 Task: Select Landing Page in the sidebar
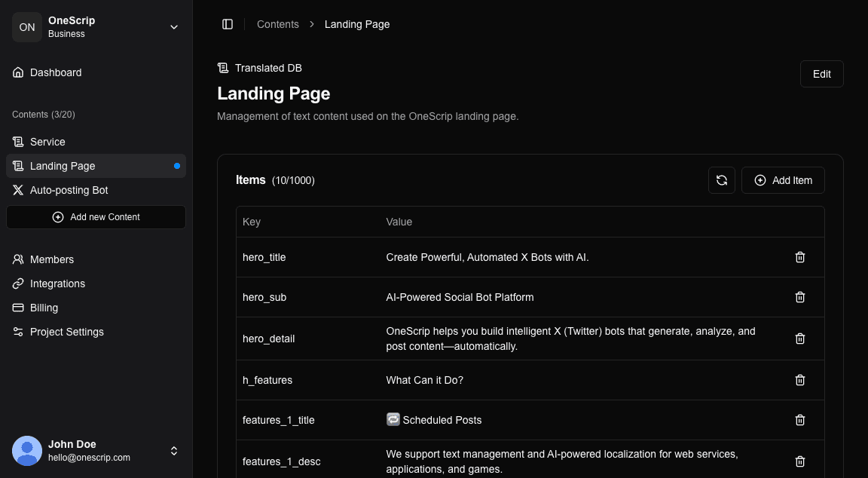click(96, 166)
